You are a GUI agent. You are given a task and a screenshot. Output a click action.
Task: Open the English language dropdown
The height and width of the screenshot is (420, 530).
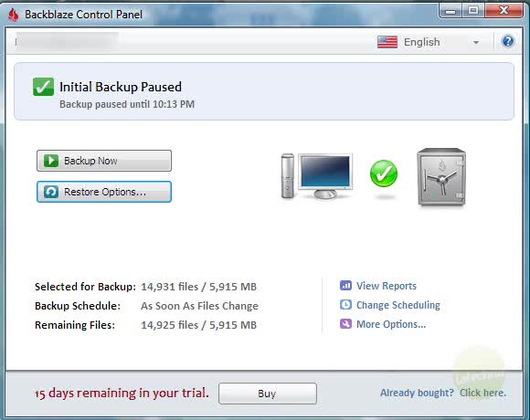click(429, 42)
